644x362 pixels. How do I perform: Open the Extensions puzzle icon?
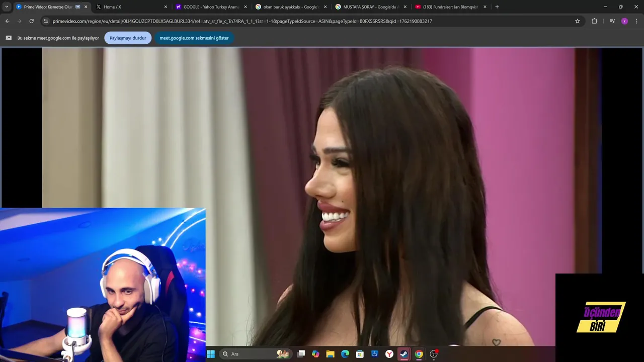click(594, 21)
